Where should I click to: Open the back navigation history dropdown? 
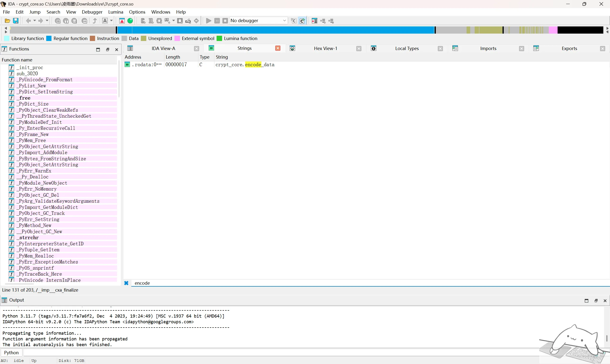click(x=35, y=21)
